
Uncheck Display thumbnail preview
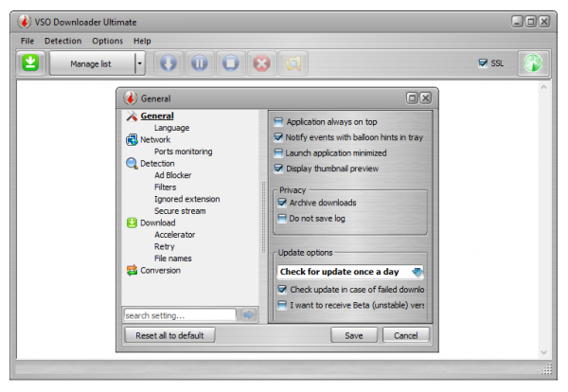point(278,169)
